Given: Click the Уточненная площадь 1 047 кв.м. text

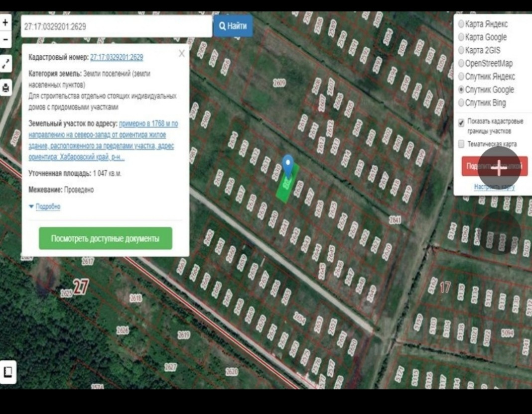Looking at the screenshot, I should (x=75, y=174).
